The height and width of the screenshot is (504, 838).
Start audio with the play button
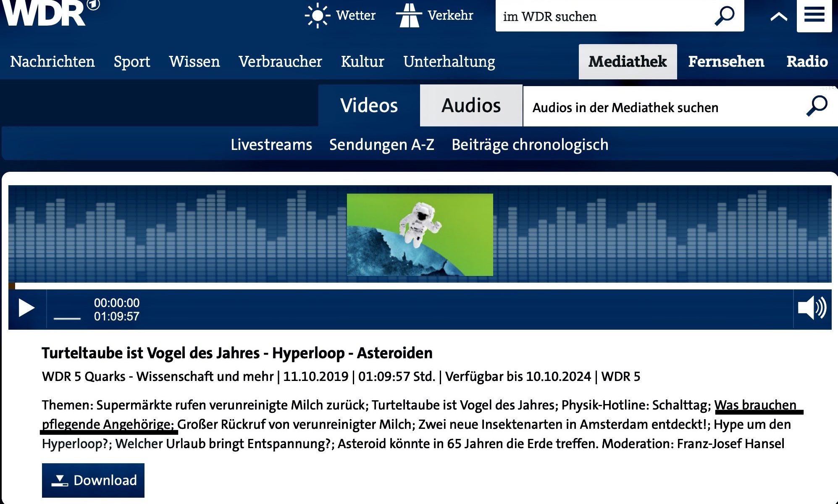[x=27, y=308]
